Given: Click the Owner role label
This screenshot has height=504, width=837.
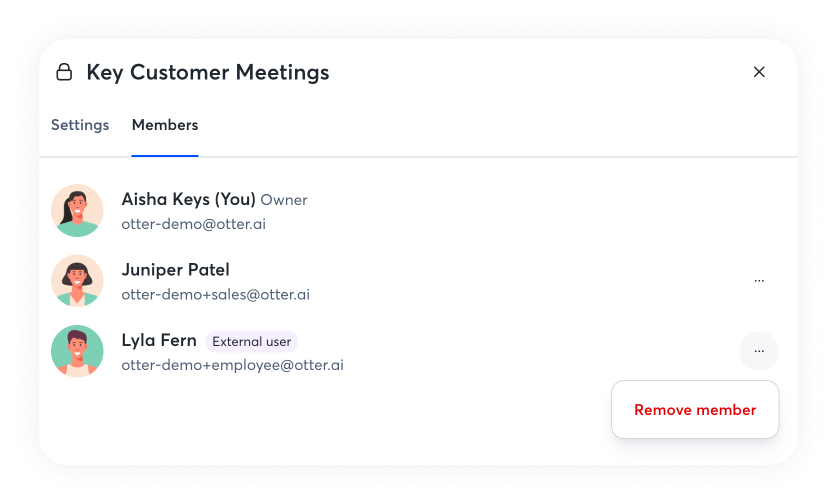Looking at the screenshot, I should tap(284, 200).
